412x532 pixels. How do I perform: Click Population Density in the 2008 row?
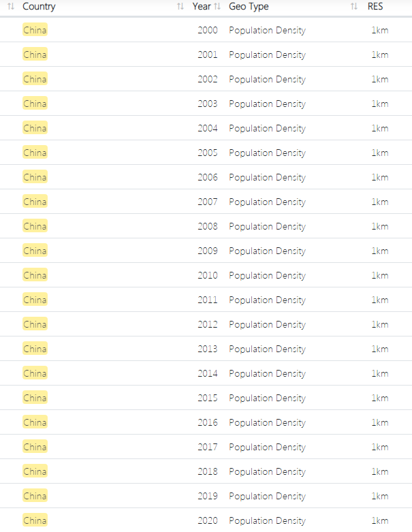[x=267, y=227]
